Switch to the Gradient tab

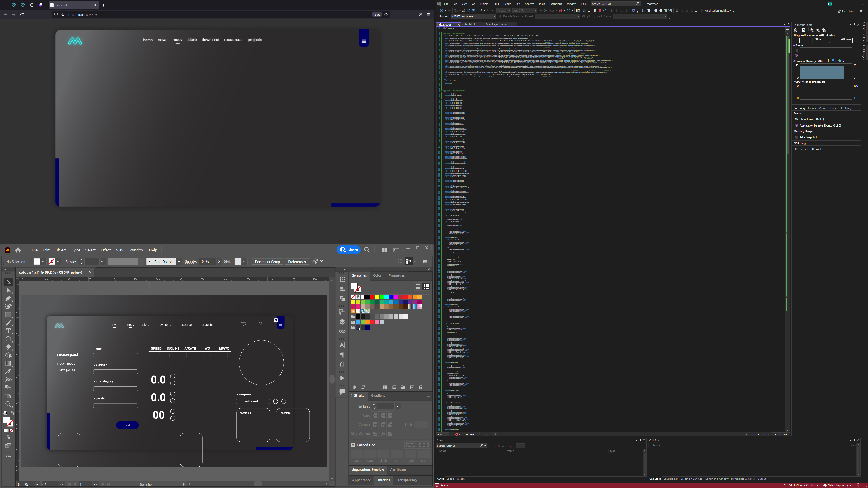(378, 396)
